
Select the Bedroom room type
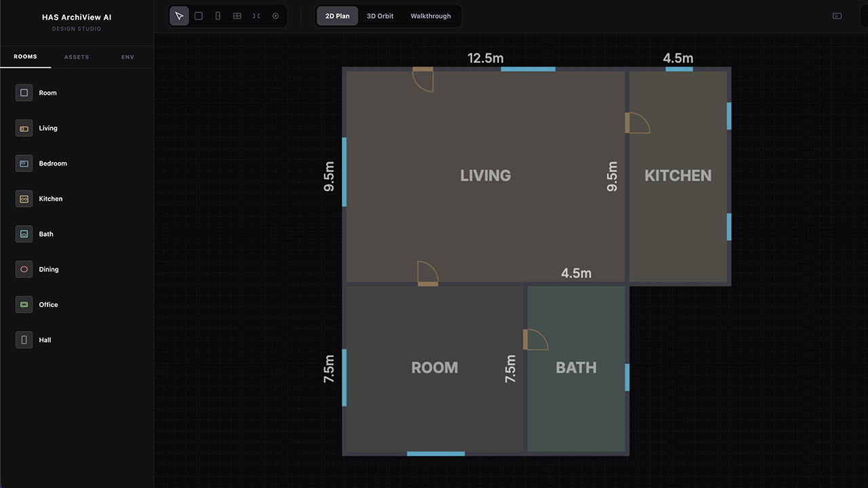(53, 163)
